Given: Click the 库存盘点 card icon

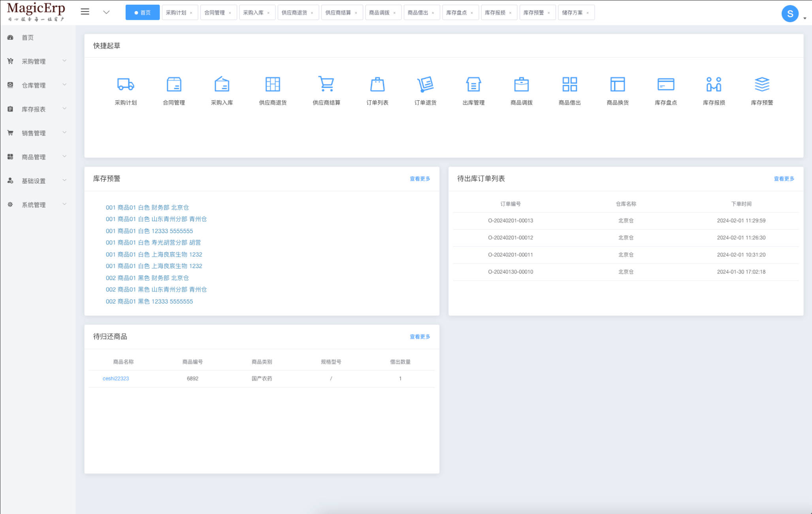Looking at the screenshot, I should coord(665,84).
